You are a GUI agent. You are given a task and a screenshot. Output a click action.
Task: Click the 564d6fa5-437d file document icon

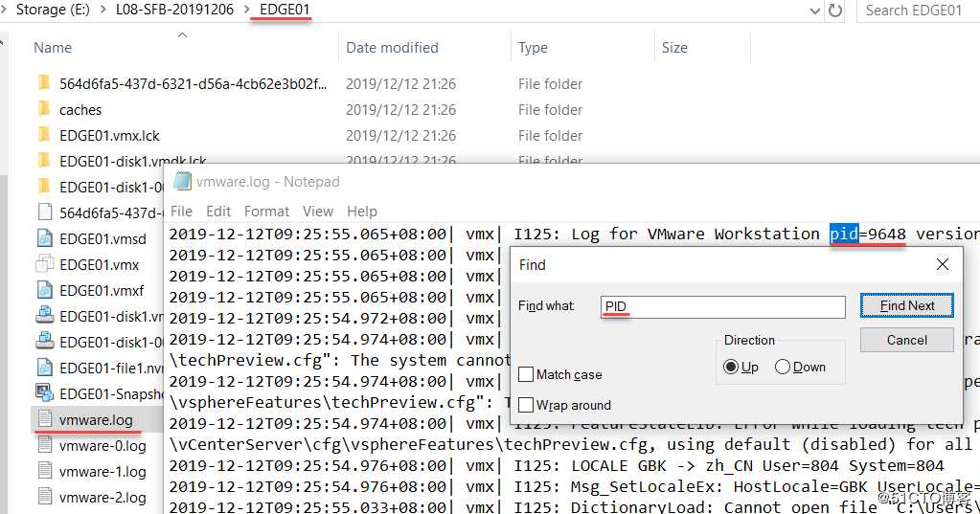pos(44,212)
